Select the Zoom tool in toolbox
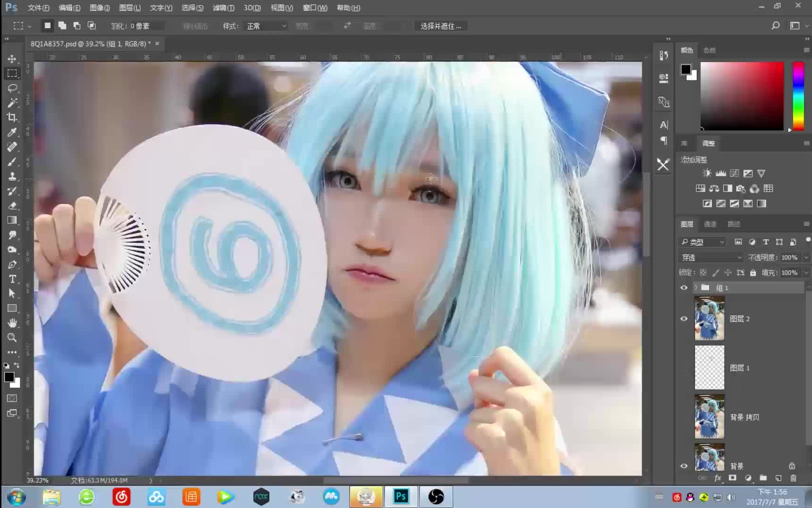 point(12,337)
